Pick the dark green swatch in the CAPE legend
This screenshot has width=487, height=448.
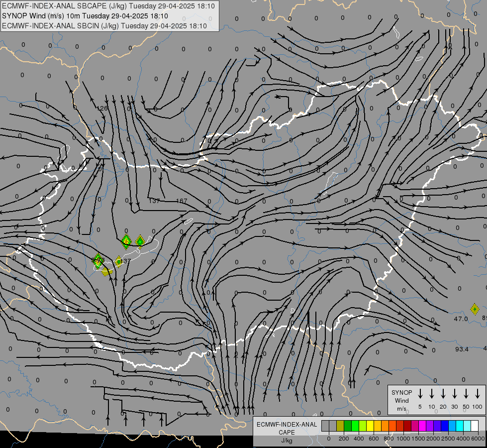tap(348, 426)
